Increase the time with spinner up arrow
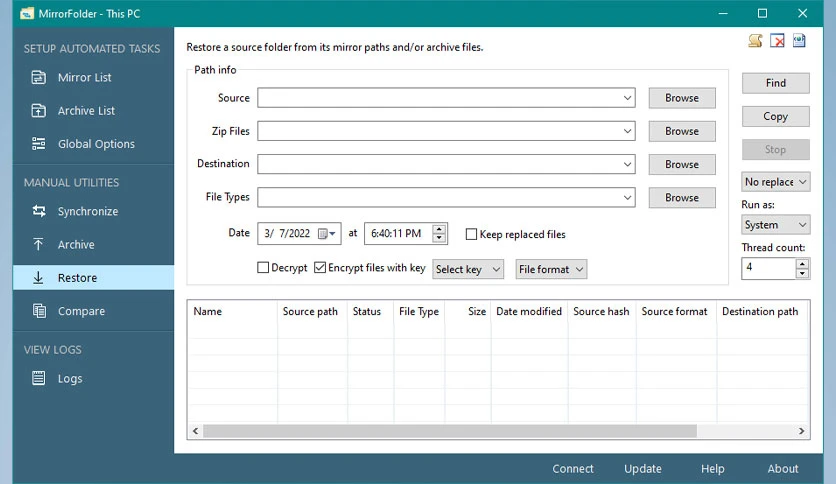Image resolution: width=836 pixels, height=484 pixels. tap(439, 229)
